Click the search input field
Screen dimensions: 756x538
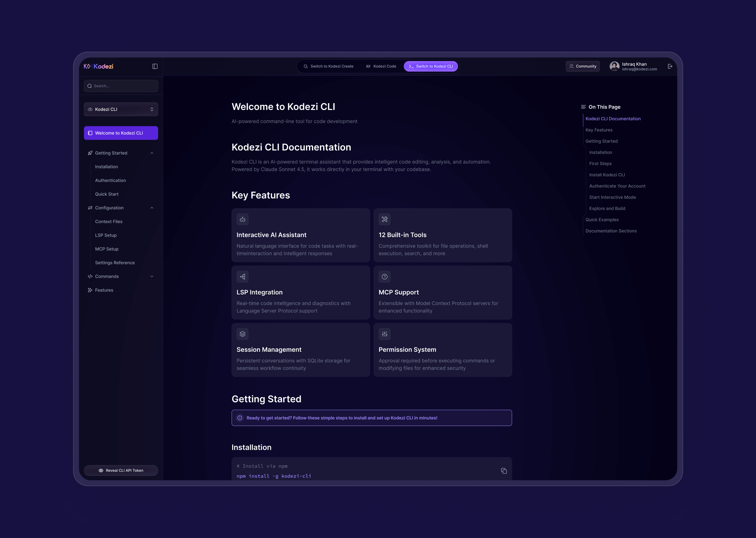pyautogui.click(x=121, y=86)
